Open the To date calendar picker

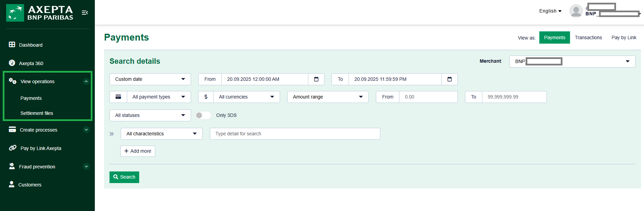click(x=450, y=79)
